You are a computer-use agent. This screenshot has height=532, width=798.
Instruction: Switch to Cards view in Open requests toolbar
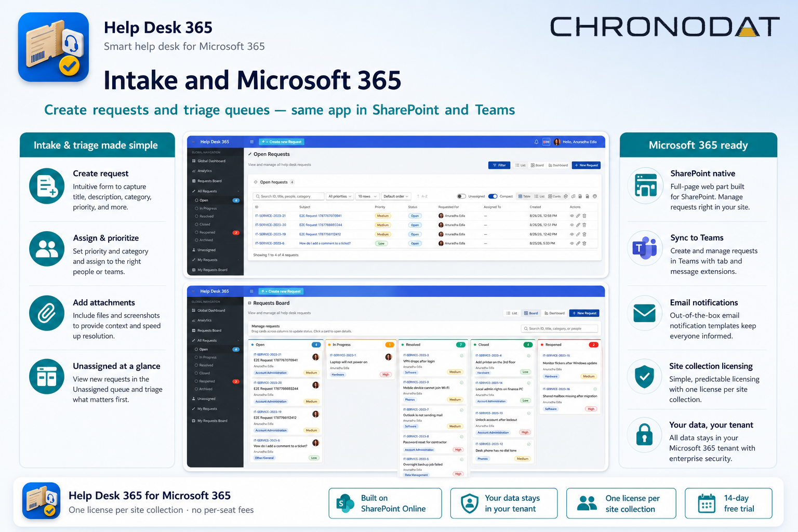(x=555, y=196)
